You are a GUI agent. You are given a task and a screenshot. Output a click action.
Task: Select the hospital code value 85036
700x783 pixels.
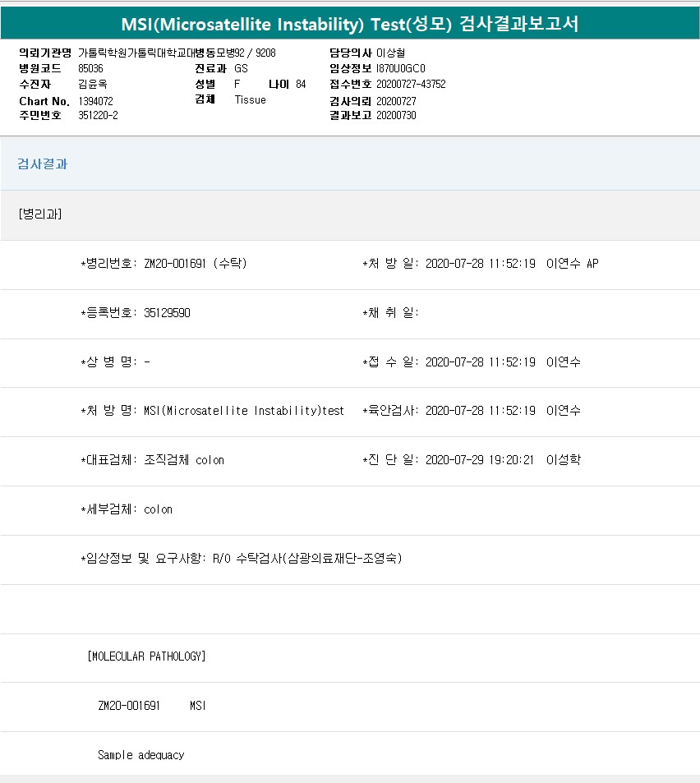[90, 68]
